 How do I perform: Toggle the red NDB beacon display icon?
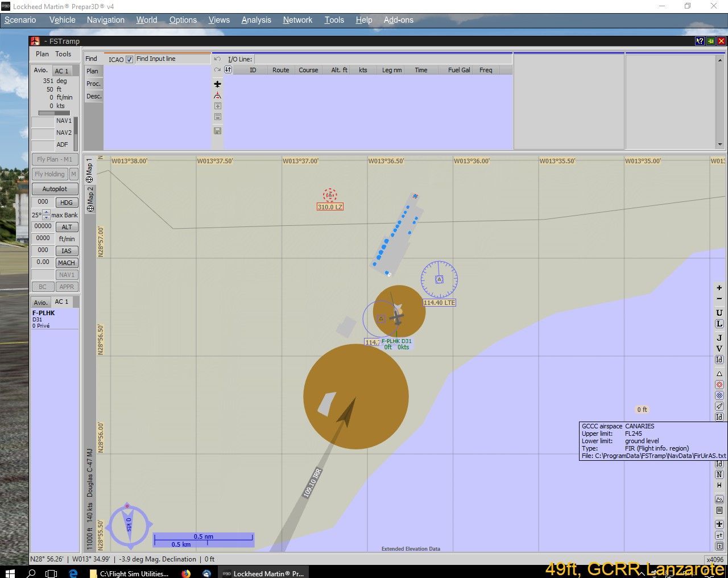tap(719, 385)
